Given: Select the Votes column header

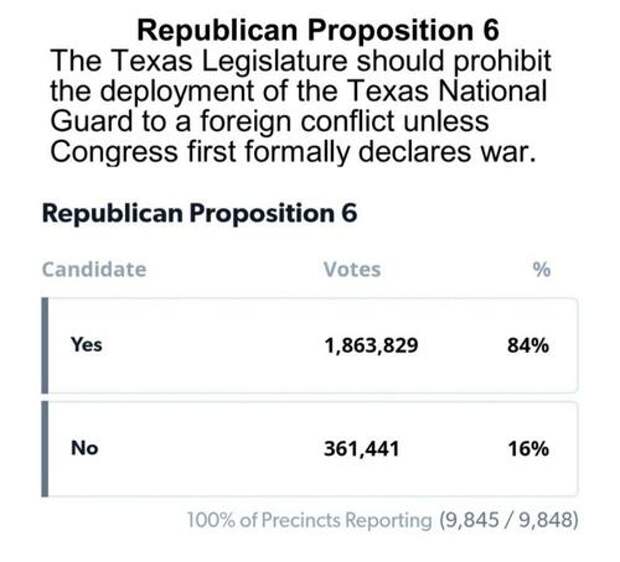Looking at the screenshot, I should pos(352,269).
